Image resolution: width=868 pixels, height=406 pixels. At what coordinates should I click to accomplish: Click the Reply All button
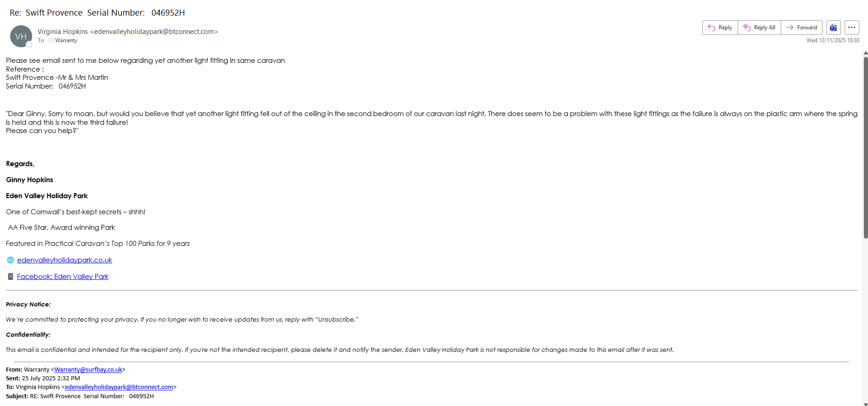(x=759, y=28)
